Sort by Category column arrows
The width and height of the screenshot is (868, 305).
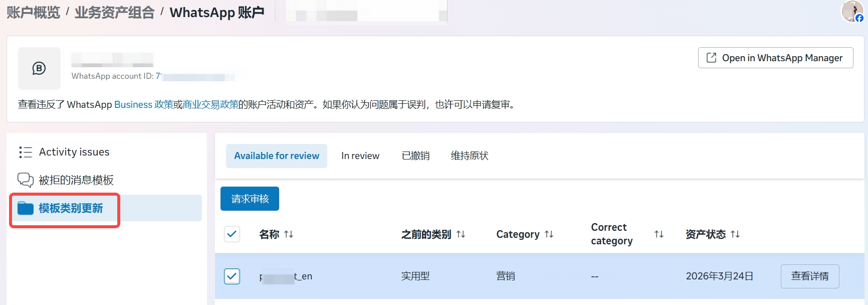coord(549,234)
